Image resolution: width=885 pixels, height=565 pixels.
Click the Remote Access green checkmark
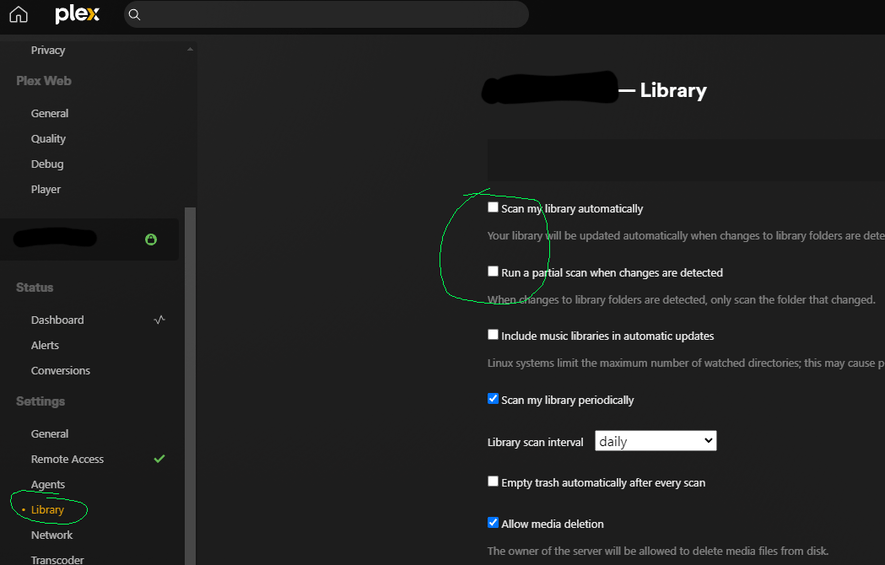[159, 459]
